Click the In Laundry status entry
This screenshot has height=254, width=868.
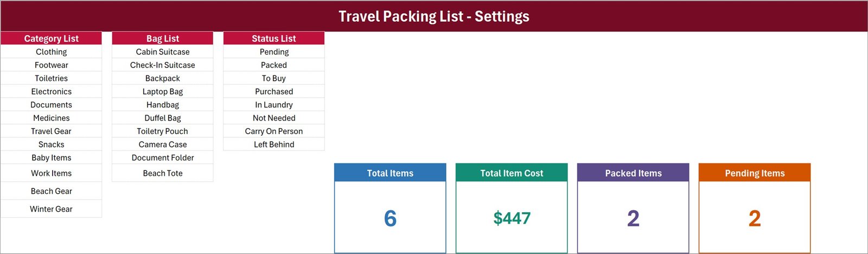click(x=274, y=105)
